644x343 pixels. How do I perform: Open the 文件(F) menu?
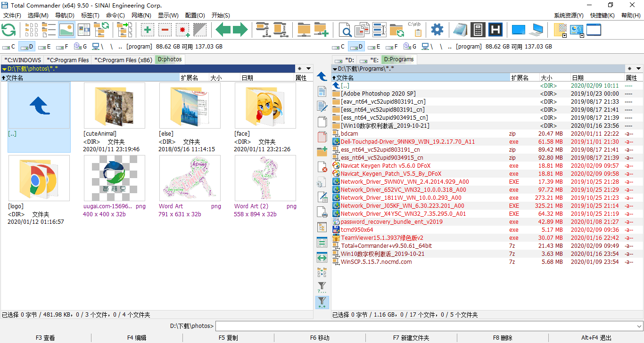(x=12, y=16)
